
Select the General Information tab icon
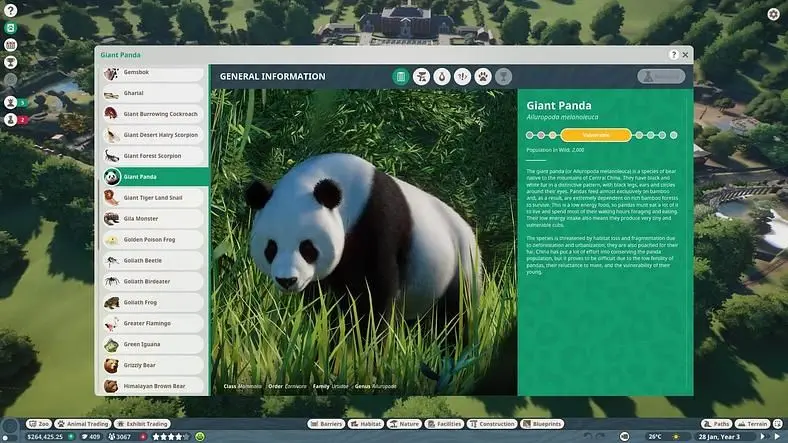(x=401, y=76)
